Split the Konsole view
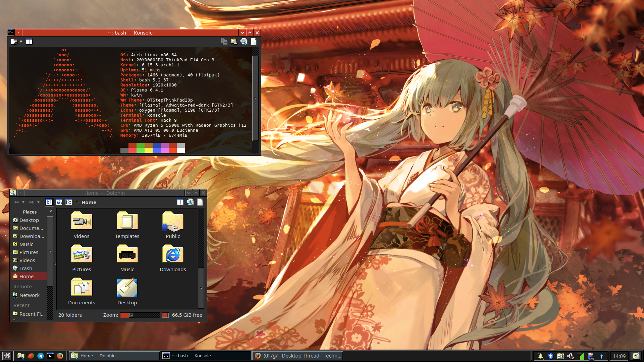 point(29,42)
